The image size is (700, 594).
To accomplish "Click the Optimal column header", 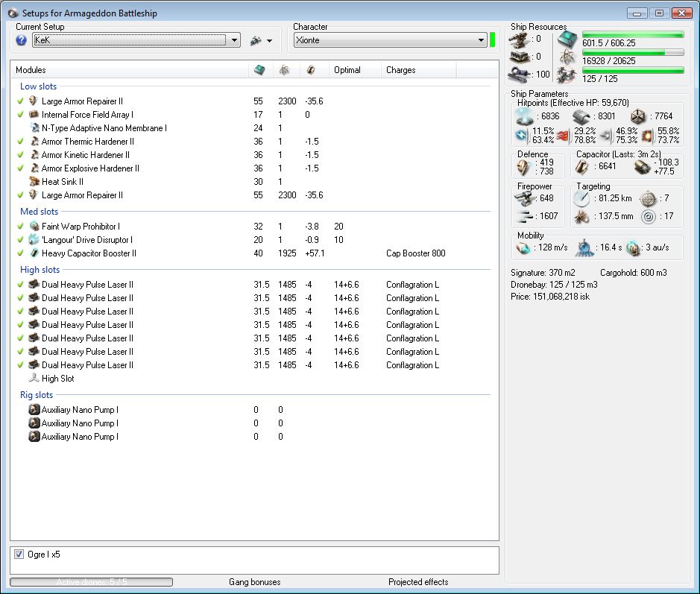I will (x=347, y=70).
